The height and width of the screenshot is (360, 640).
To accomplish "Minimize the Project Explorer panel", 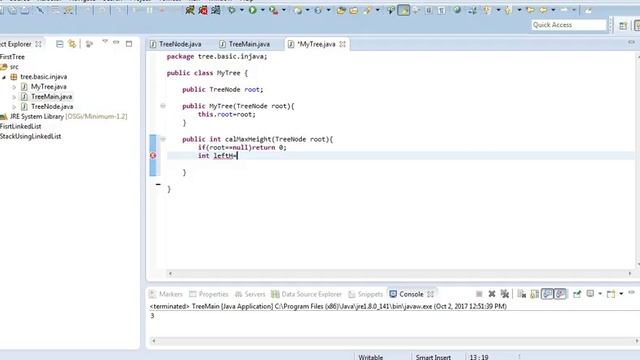I will pyautogui.click(x=116, y=42).
